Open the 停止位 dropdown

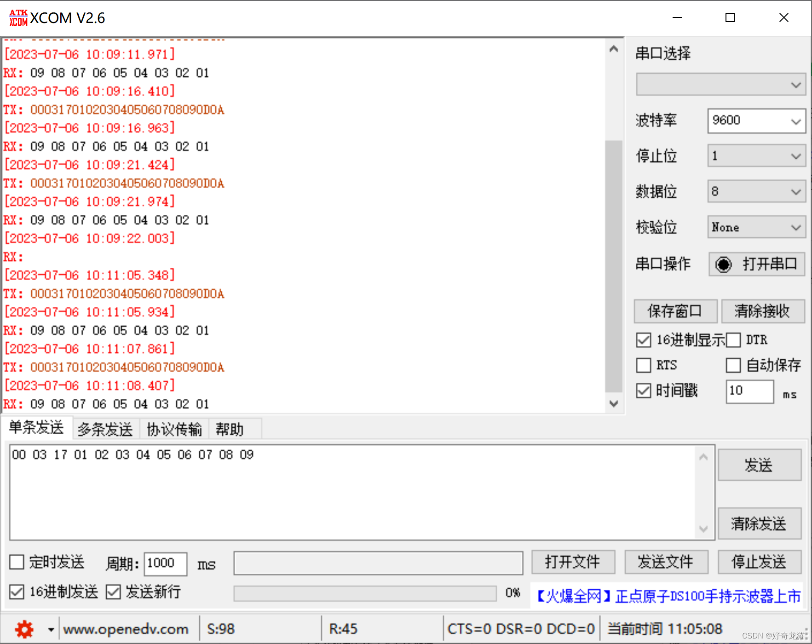[x=757, y=156]
